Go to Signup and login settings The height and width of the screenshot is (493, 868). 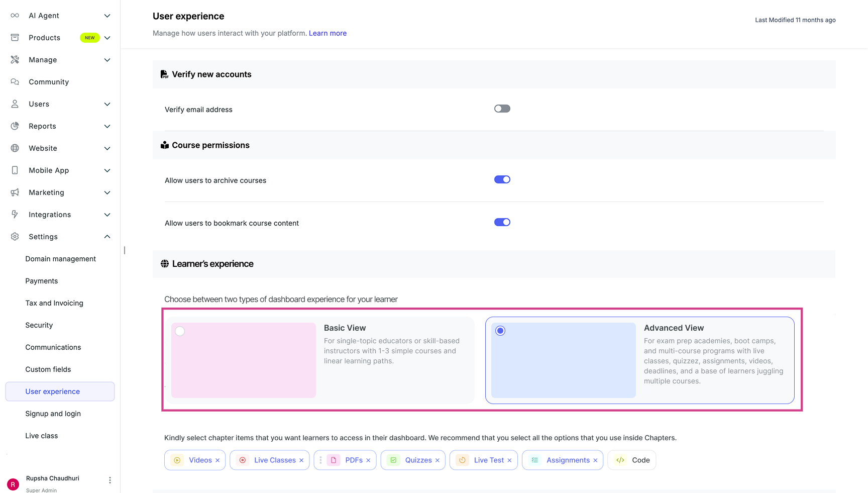(x=53, y=414)
